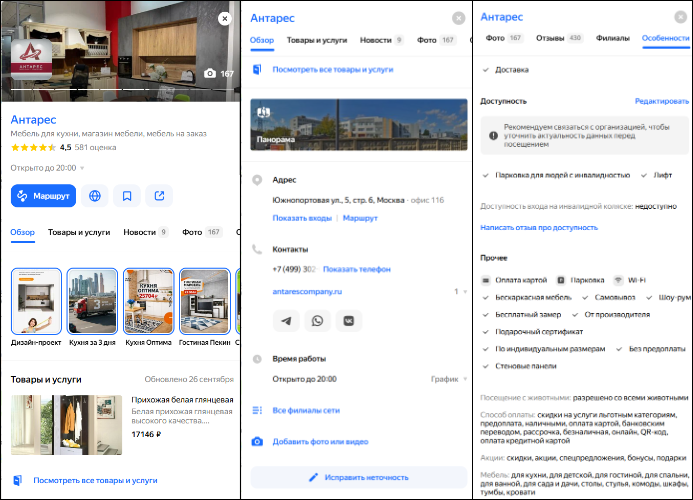This screenshot has height=500, width=693.
Task: Click Добавить фото или видео link
Action: (320, 442)
